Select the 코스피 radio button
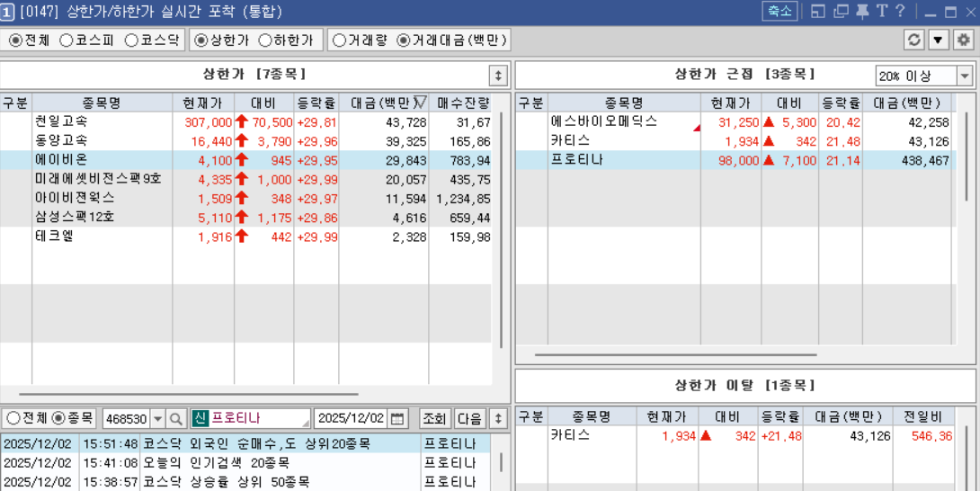 coord(66,40)
